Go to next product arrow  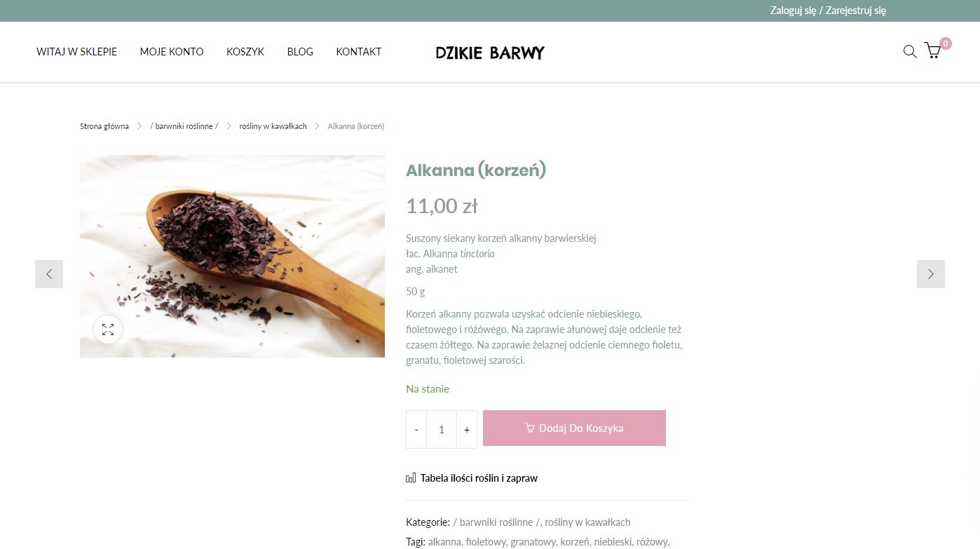pos(931,274)
